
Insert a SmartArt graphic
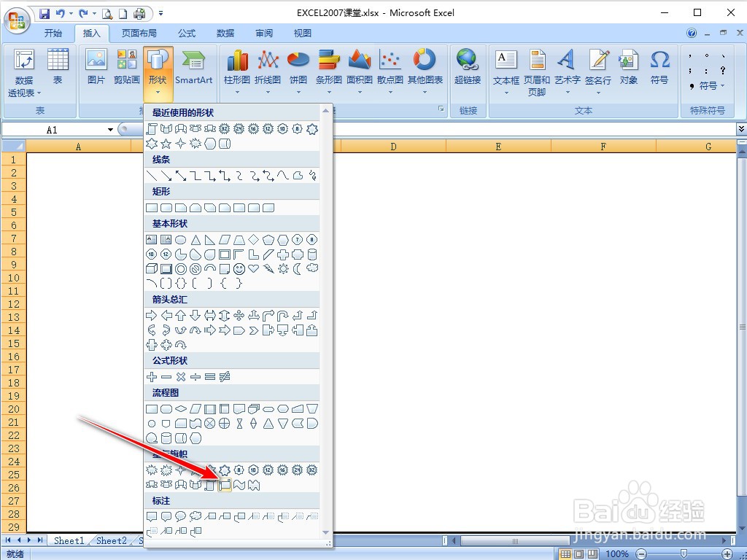point(194,66)
